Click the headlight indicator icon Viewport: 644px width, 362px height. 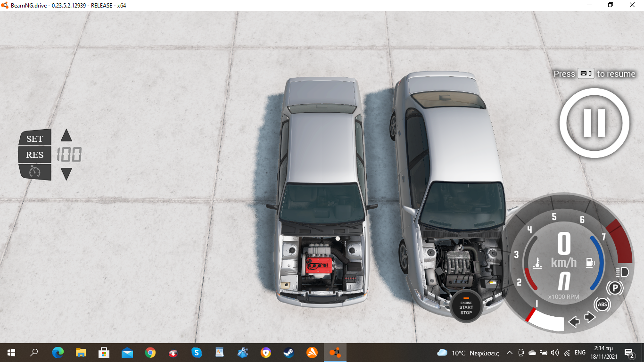pyautogui.click(x=622, y=272)
